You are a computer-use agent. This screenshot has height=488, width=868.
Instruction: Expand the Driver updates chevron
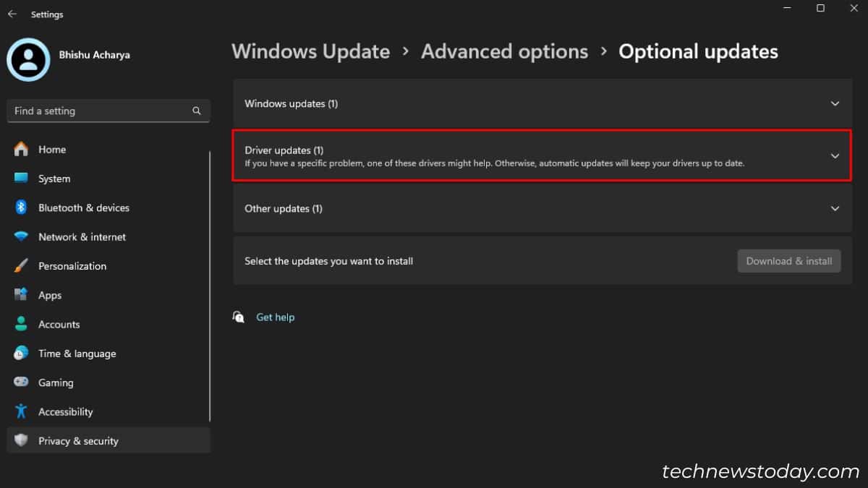tap(835, 156)
